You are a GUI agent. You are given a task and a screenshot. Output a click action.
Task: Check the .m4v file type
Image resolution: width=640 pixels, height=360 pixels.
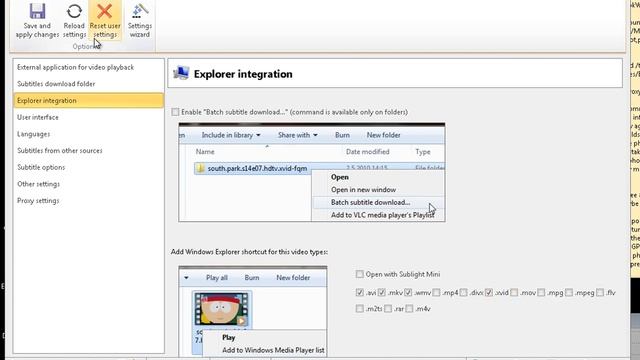coord(409,309)
